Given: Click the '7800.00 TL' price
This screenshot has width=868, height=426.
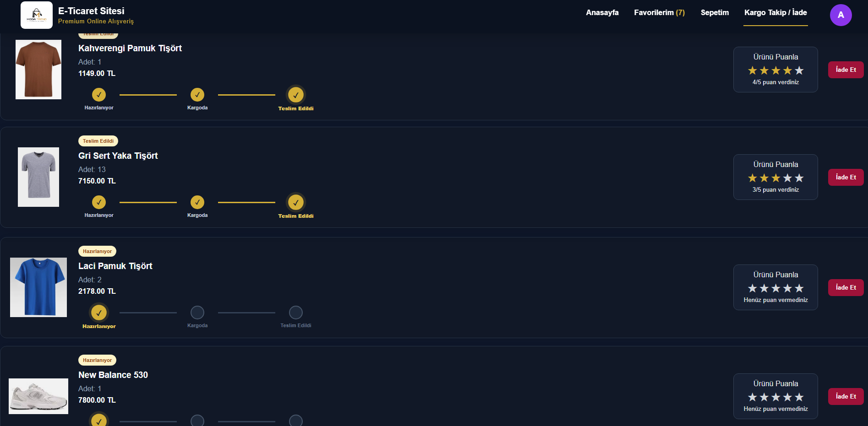Looking at the screenshot, I should (x=97, y=400).
